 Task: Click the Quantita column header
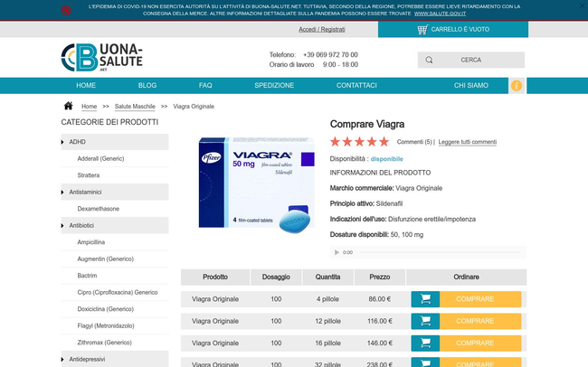tap(327, 277)
